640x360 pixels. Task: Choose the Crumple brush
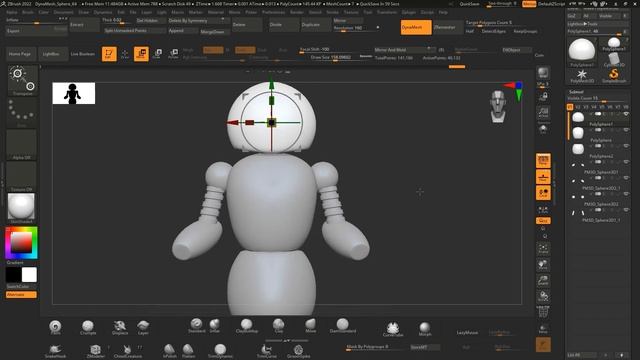[x=88, y=327]
